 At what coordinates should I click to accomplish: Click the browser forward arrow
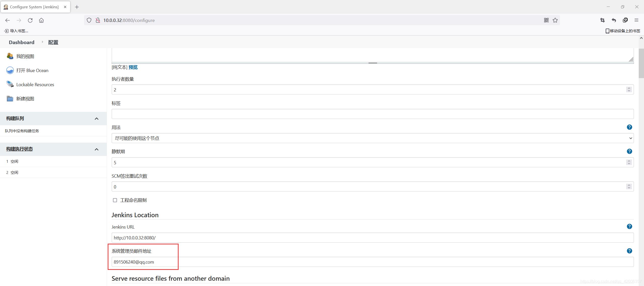tap(19, 20)
